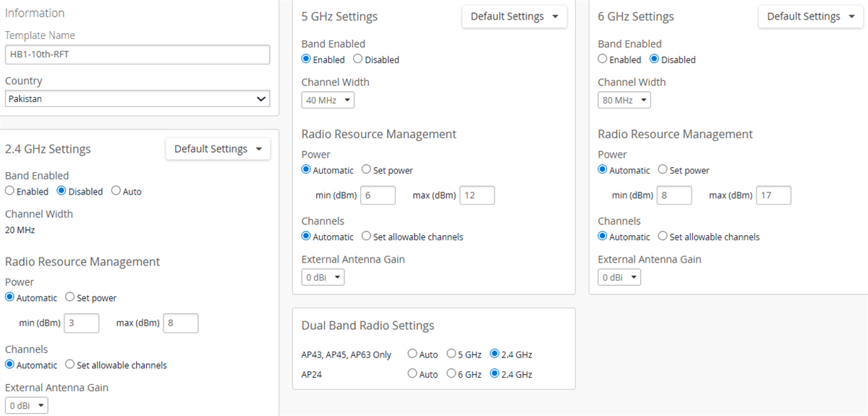The height and width of the screenshot is (416, 868).
Task: Click the Template Name text field
Action: (137, 54)
